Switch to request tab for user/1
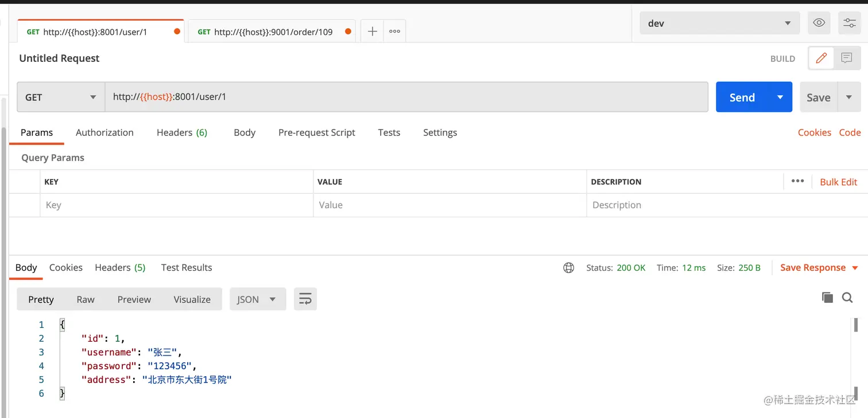 click(100, 32)
